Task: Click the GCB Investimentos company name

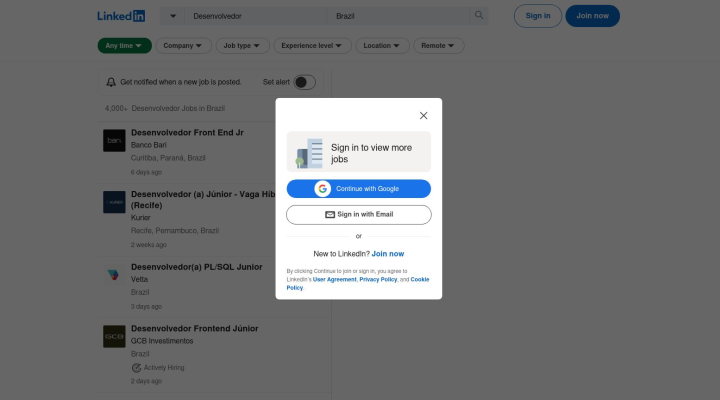Action: click(162, 341)
